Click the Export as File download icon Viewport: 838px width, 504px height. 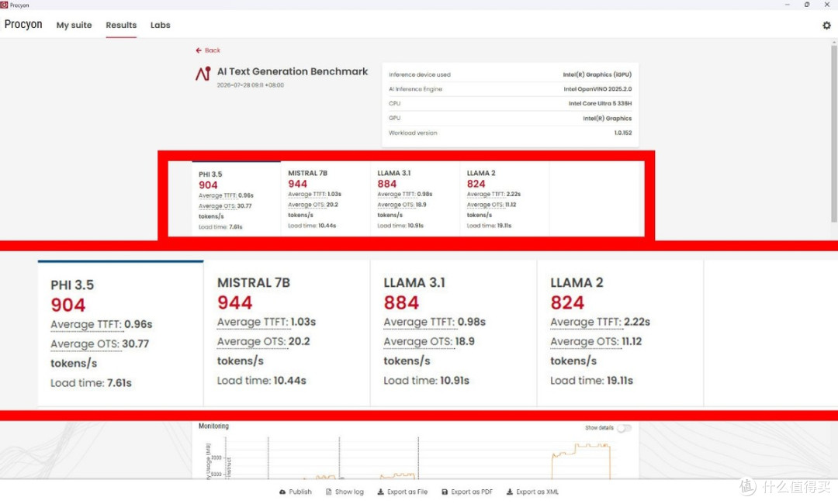click(x=380, y=492)
